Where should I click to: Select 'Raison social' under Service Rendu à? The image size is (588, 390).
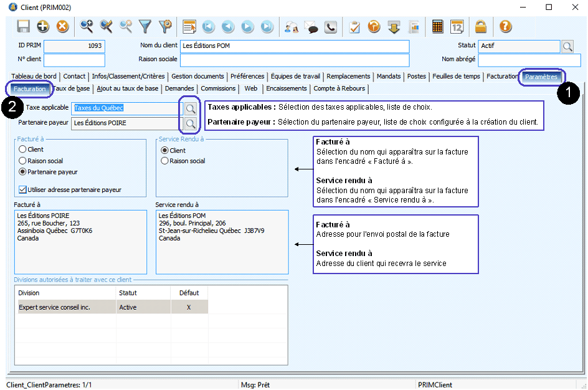tap(165, 161)
